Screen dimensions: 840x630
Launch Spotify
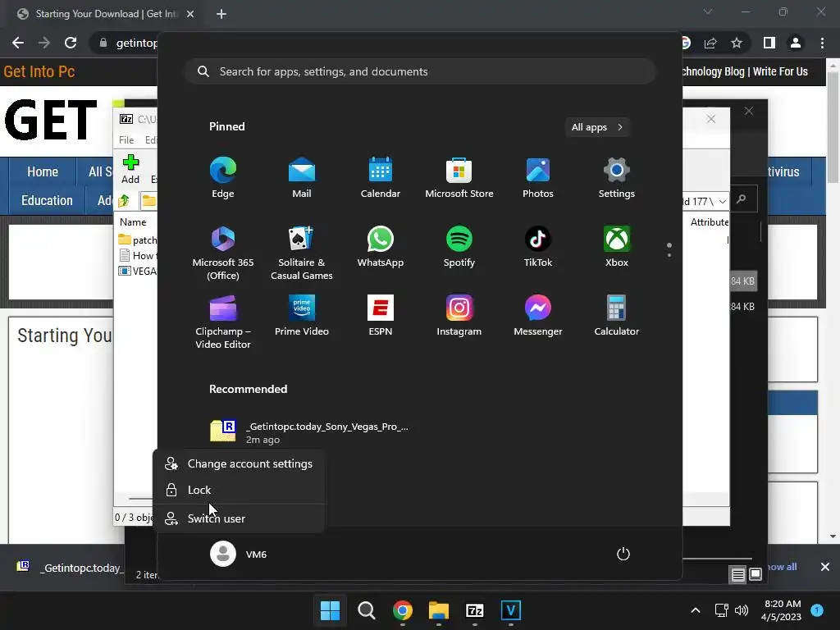459,246
